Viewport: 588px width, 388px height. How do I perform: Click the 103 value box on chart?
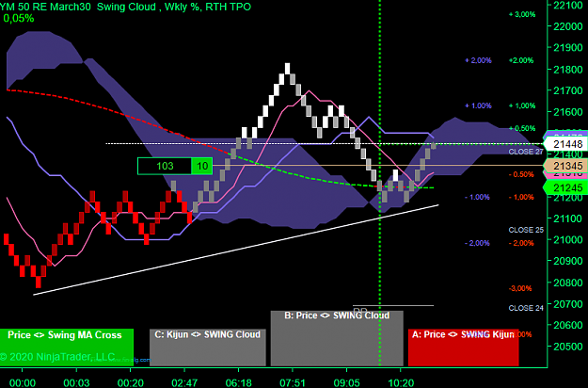click(165, 166)
